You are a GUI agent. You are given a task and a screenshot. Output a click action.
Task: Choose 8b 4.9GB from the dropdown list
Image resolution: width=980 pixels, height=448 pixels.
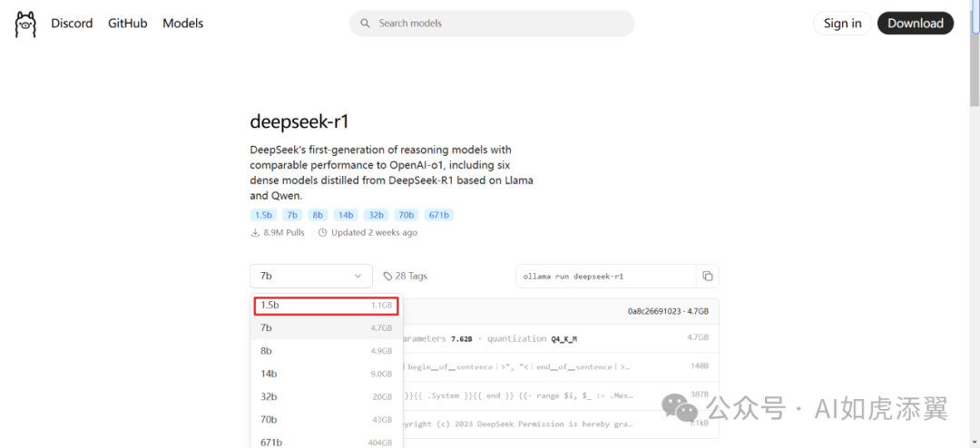point(327,351)
